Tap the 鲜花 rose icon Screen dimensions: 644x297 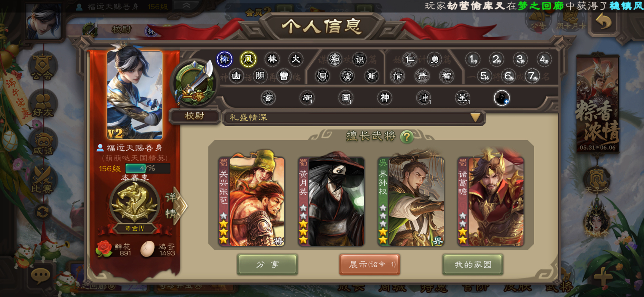tap(104, 249)
